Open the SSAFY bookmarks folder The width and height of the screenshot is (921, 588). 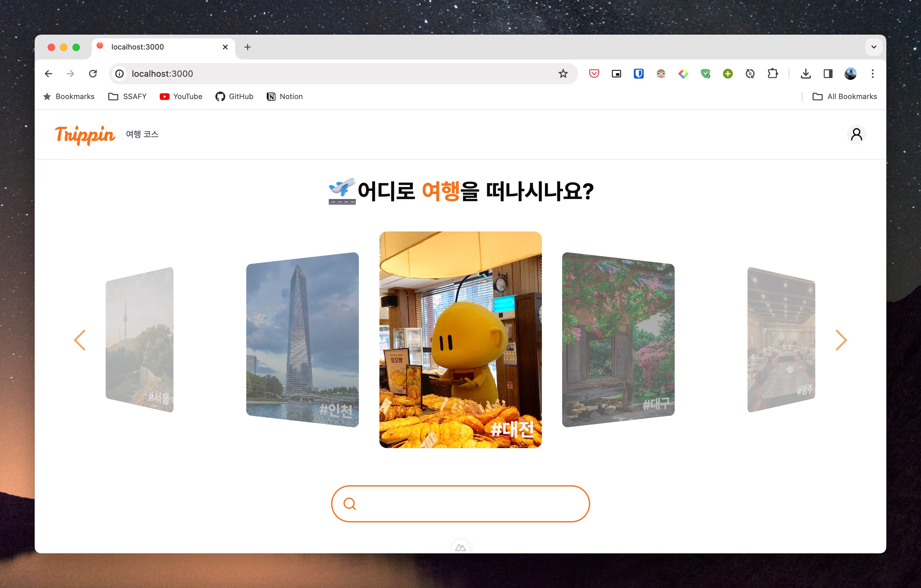[128, 97]
